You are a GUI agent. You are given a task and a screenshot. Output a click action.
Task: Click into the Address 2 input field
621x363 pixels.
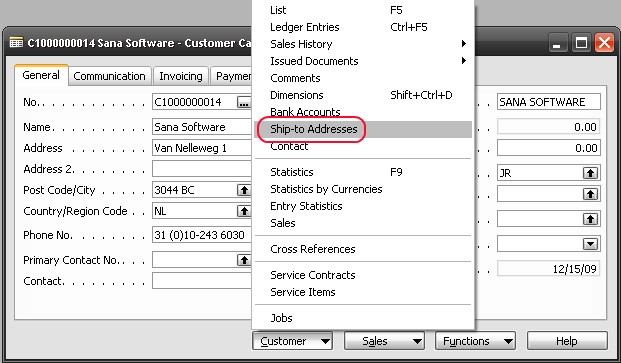(202, 169)
